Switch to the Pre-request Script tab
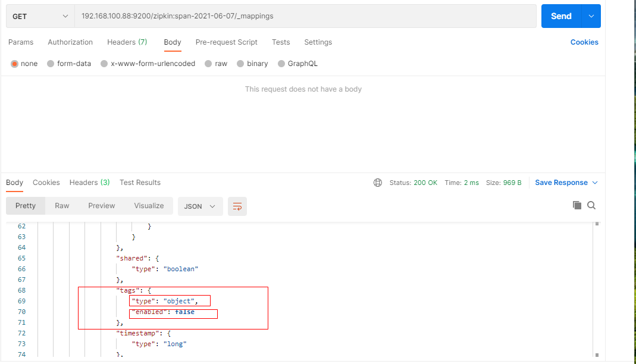The image size is (636, 364). [x=226, y=42]
